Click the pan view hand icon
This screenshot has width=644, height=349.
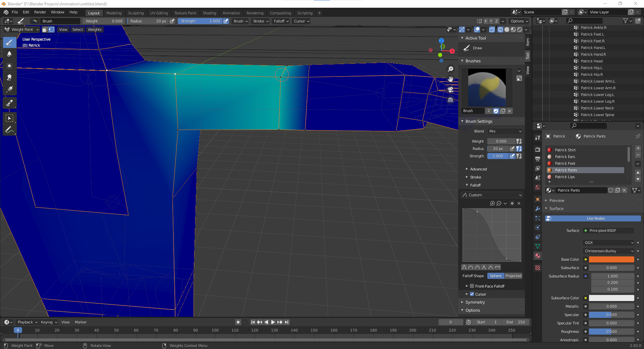450,79
